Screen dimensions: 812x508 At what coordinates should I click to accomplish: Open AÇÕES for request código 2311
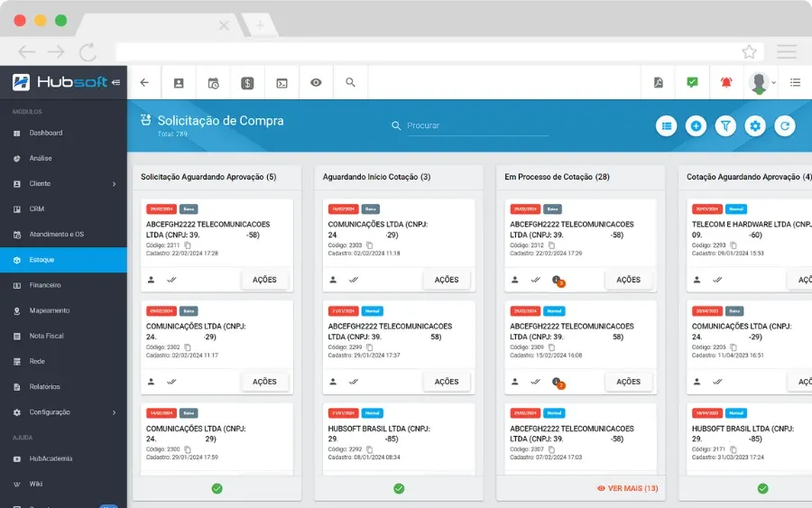(x=264, y=280)
